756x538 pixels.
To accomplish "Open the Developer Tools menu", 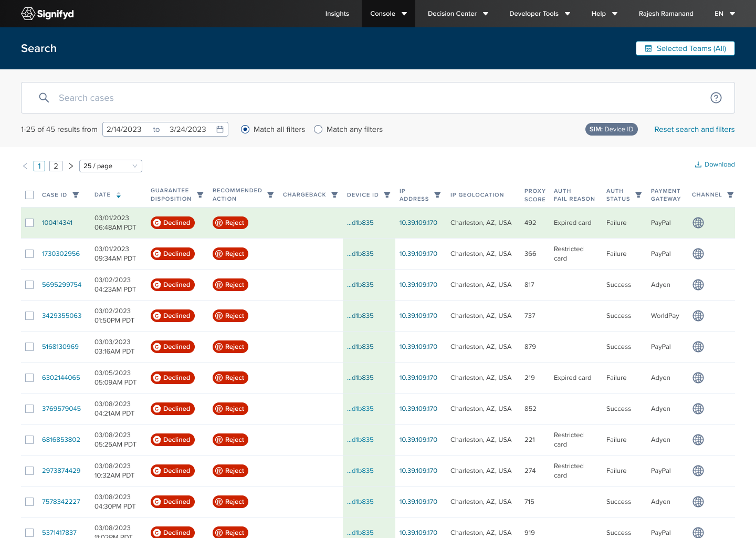I will 539,14.
